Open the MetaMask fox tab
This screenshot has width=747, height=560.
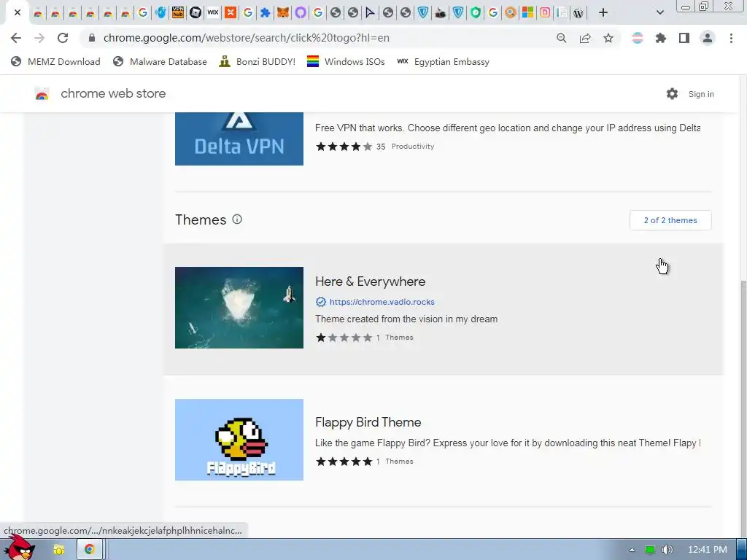283,12
